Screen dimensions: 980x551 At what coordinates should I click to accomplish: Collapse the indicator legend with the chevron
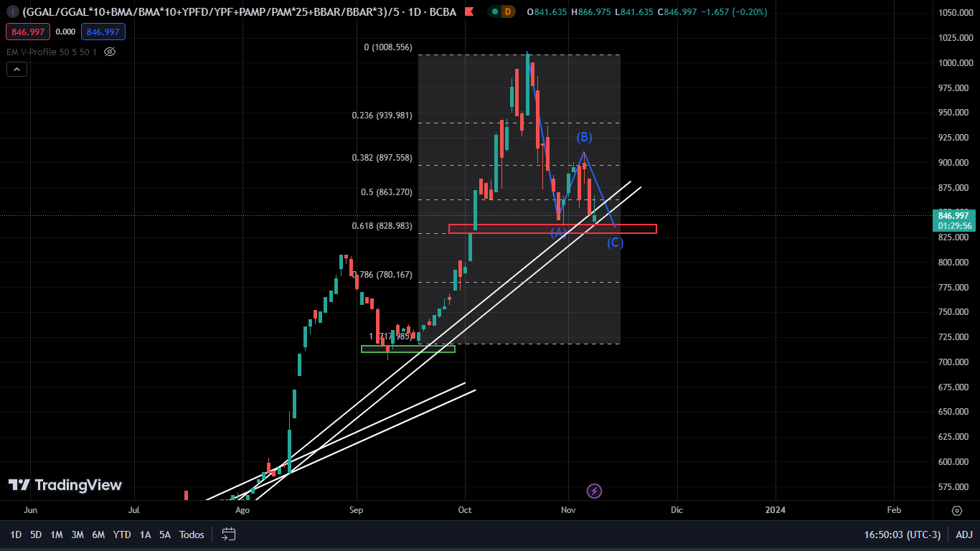coord(17,70)
